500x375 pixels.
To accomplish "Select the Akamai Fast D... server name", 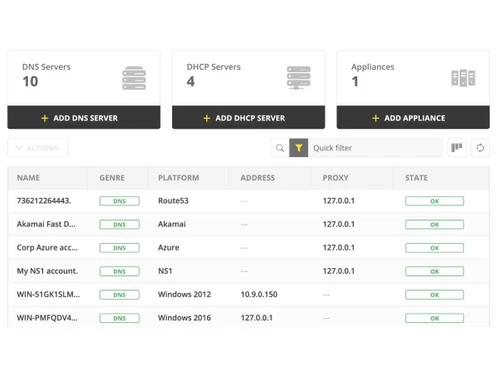I will click(x=46, y=224).
